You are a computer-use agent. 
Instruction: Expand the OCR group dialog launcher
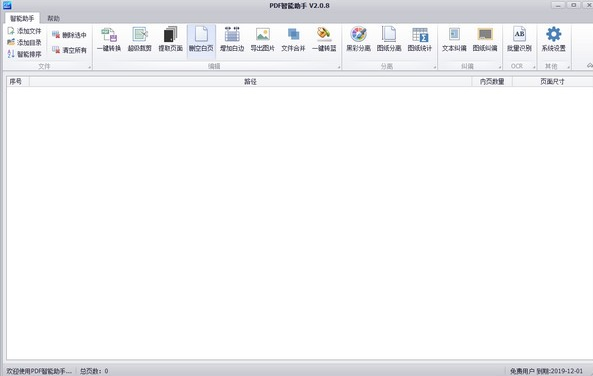pos(534,67)
